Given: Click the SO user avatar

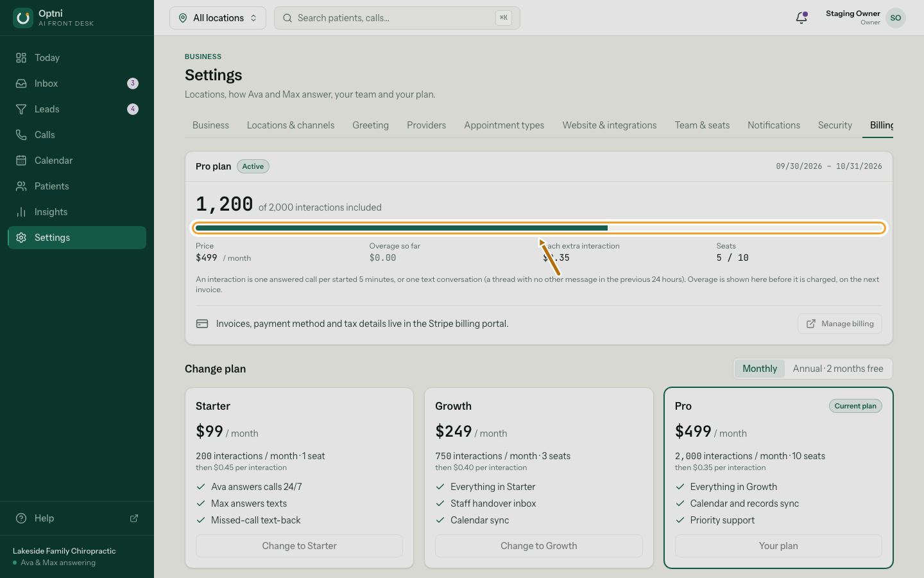Looking at the screenshot, I should [896, 18].
